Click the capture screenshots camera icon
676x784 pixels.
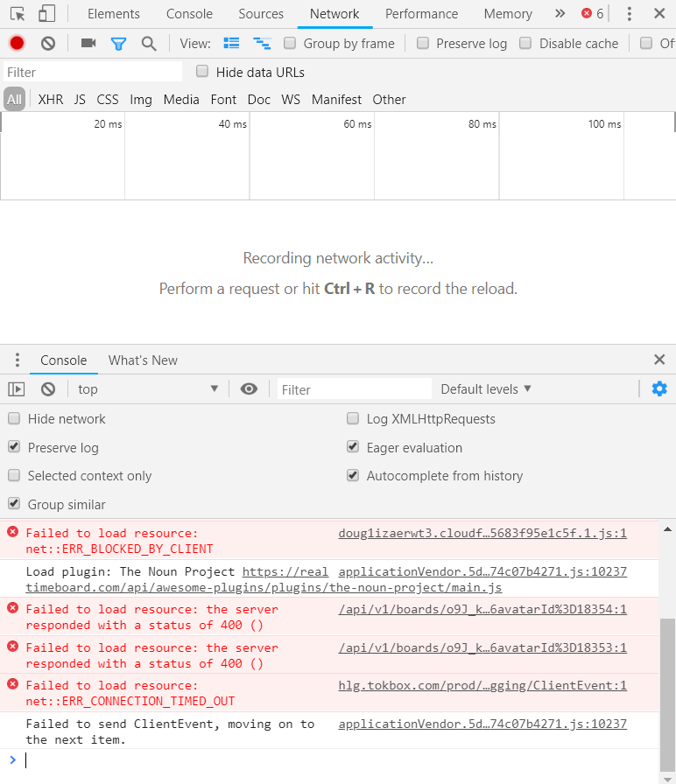pos(88,43)
